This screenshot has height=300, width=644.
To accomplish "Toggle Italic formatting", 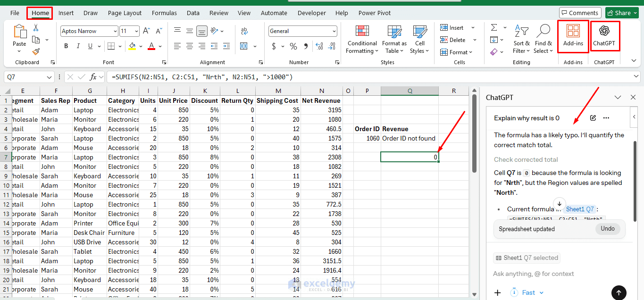I will point(78,46).
